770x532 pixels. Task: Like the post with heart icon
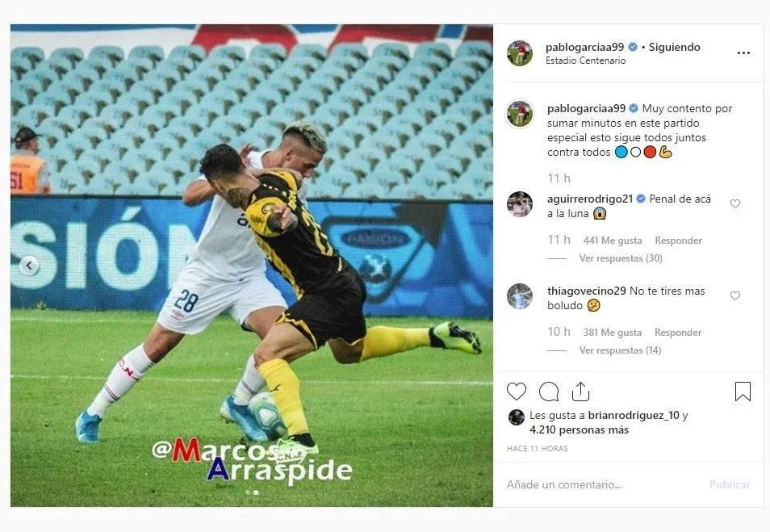[x=516, y=392]
